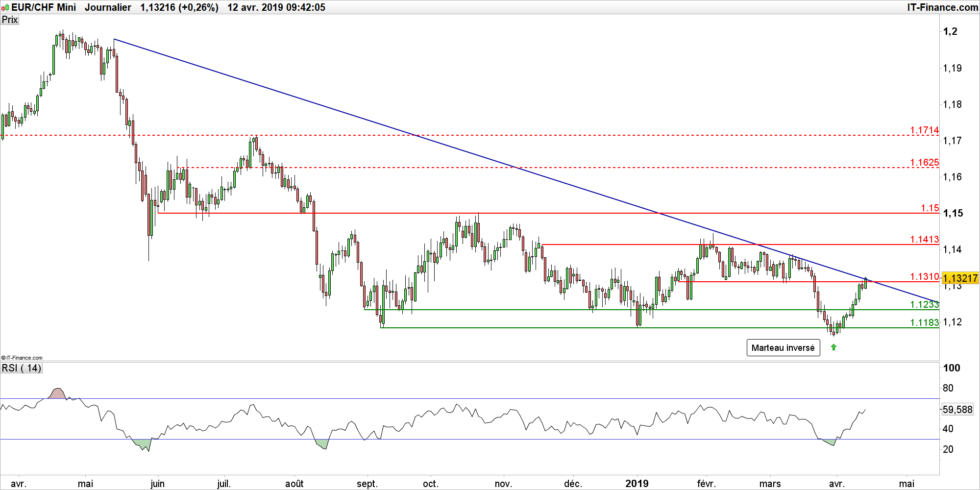The height and width of the screenshot is (490, 980).
Task: Click the 1,17 price axis label
Action: tap(953, 141)
